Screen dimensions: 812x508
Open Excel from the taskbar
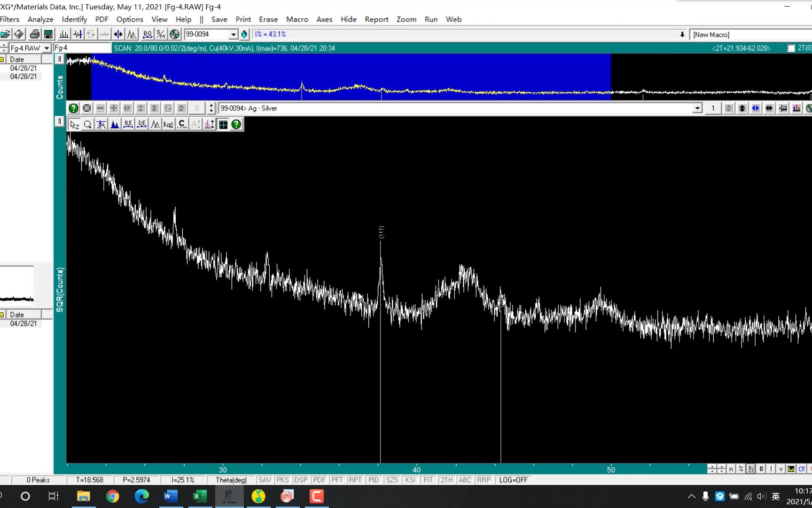pos(200,496)
